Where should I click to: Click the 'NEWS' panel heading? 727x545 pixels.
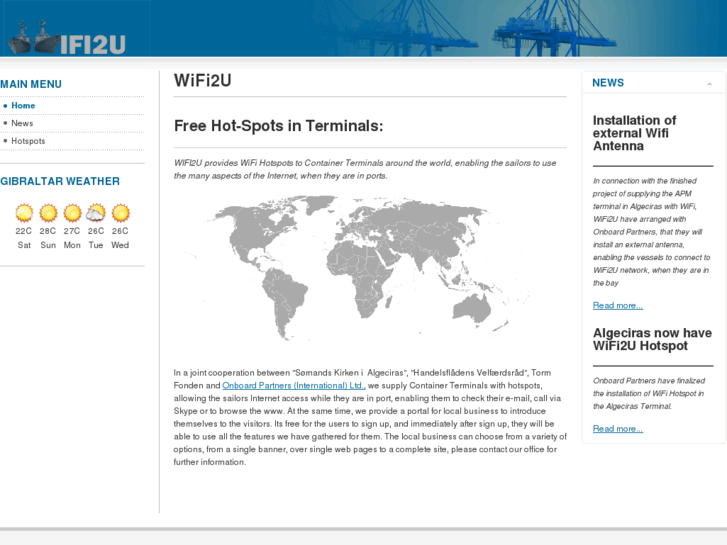point(608,83)
